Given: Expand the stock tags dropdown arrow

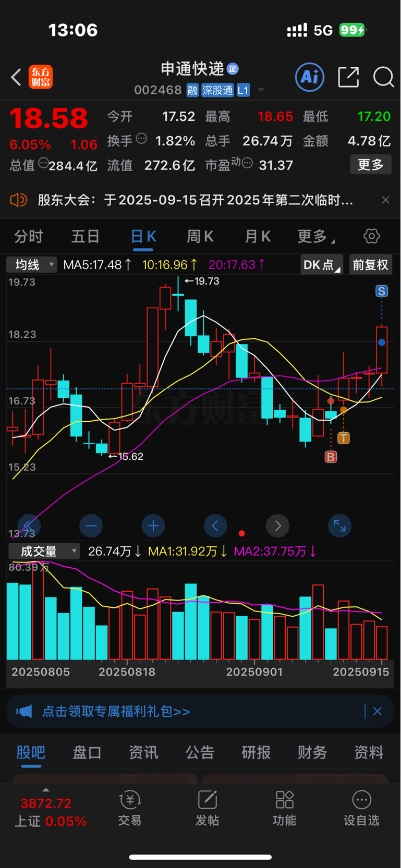Looking at the screenshot, I should [x=261, y=90].
